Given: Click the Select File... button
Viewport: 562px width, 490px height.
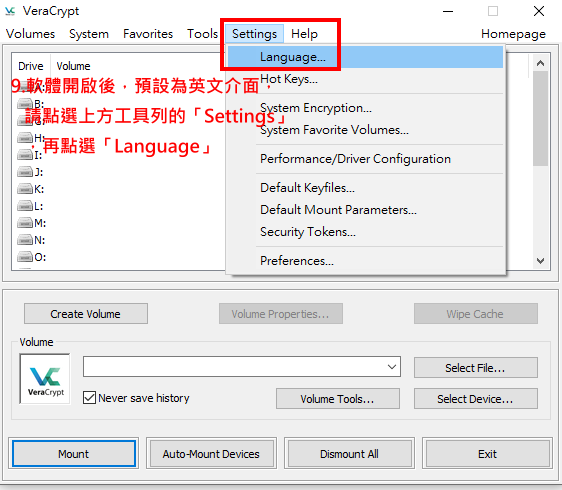Looking at the screenshot, I should (x=476, y=367).
